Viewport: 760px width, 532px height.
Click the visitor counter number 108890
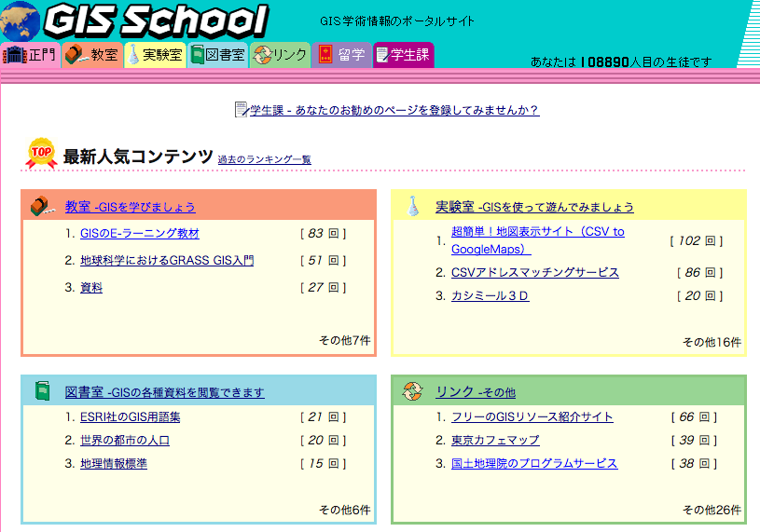click(604, 62)
